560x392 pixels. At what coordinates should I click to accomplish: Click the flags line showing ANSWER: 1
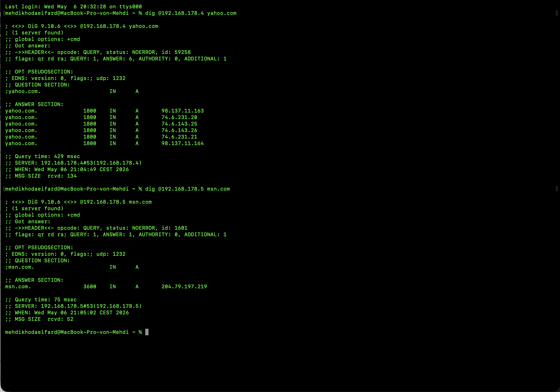pyautogui.click(x=116, y=235)
